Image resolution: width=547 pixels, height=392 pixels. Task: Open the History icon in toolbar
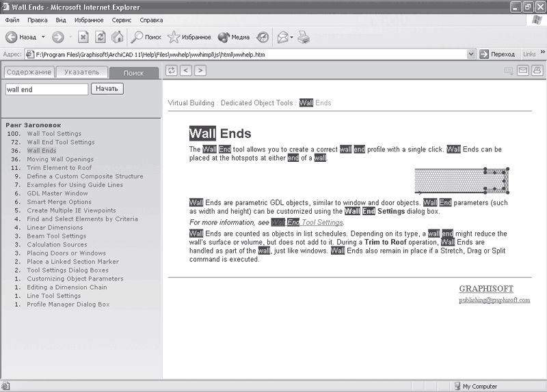click(263, 37)
